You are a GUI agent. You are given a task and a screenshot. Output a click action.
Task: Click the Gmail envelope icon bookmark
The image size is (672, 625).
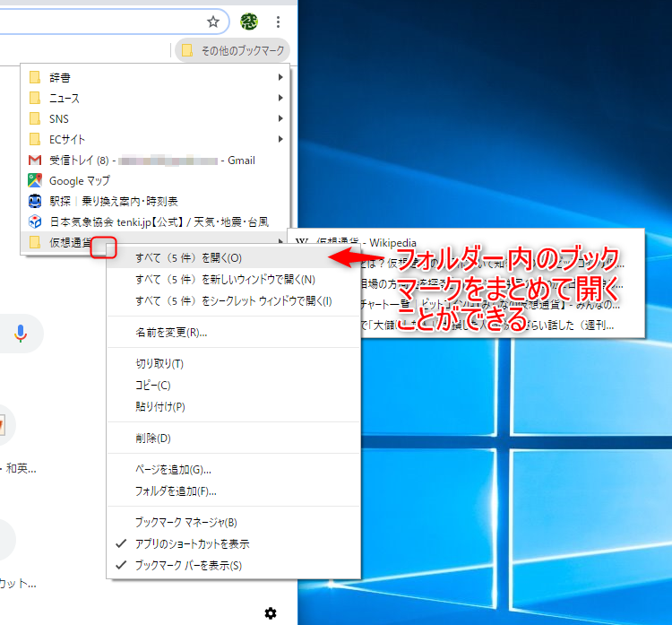point(35,160)
